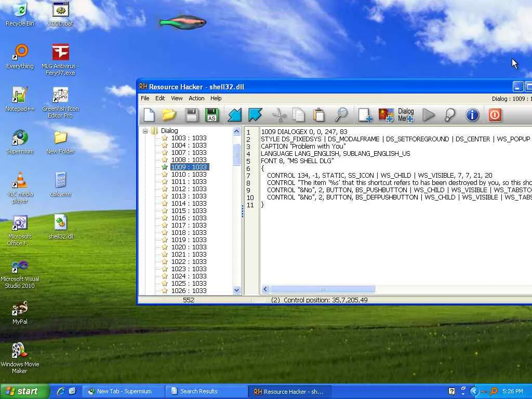Open the View menu
Screen dimensions: 532x399
pyautogui.click(x=177, y=98)
